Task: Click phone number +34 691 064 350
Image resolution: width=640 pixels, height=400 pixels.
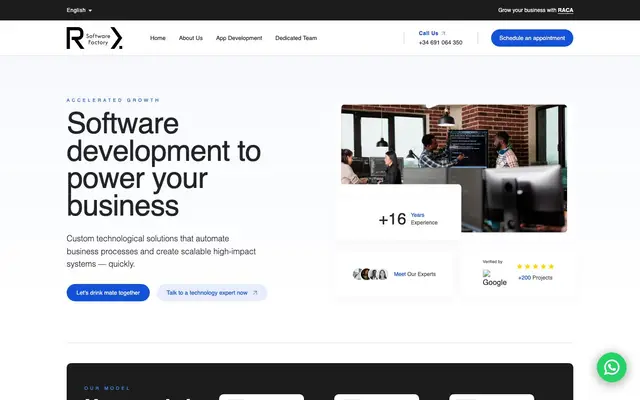Action: [440, 42]
